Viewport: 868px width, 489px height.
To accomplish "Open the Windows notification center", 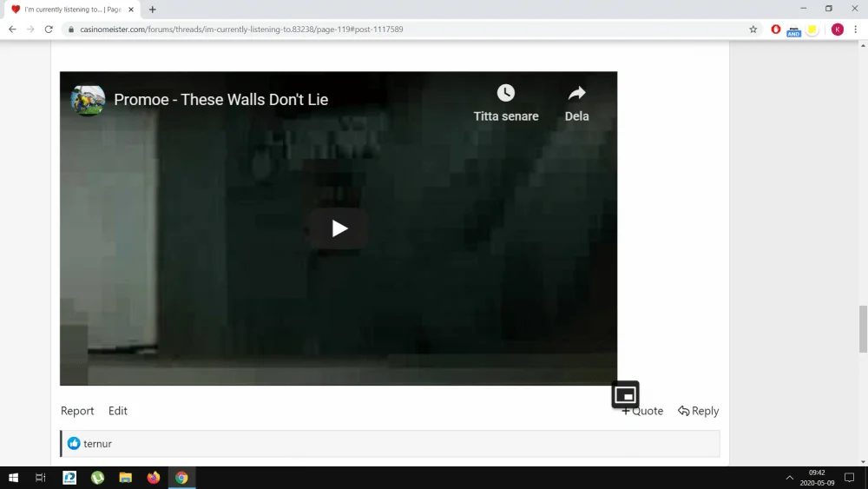I will [849, 478].
